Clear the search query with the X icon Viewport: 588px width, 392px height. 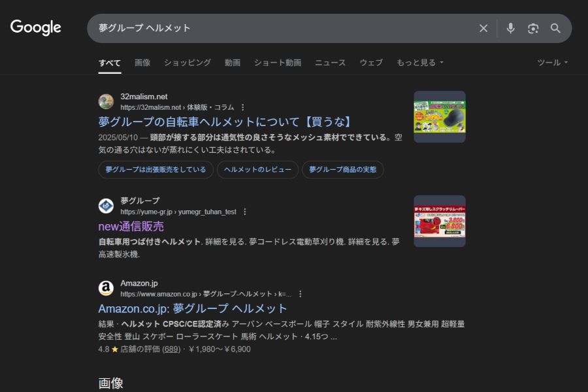(x=483, y=28)
